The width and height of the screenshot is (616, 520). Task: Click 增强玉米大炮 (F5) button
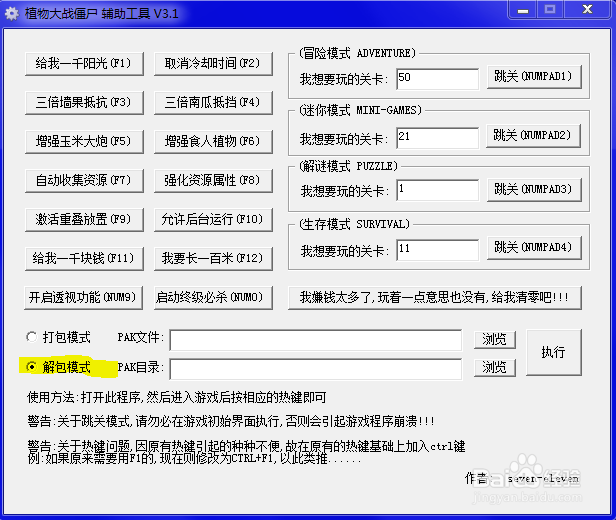click(x=84, y=141)
